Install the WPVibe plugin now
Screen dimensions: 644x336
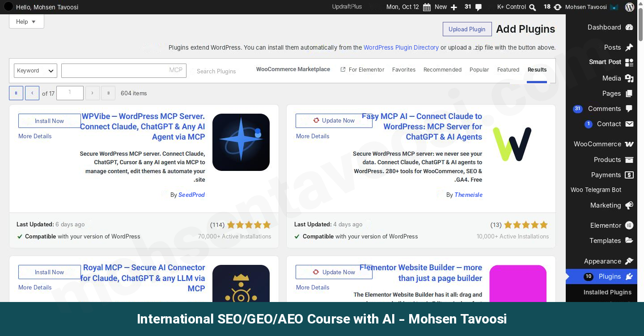pos(49,121)
